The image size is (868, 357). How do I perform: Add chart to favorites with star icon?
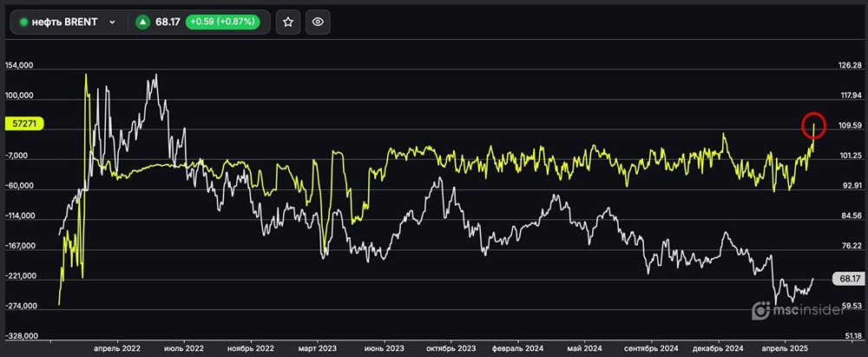click(x=288, y=22)
